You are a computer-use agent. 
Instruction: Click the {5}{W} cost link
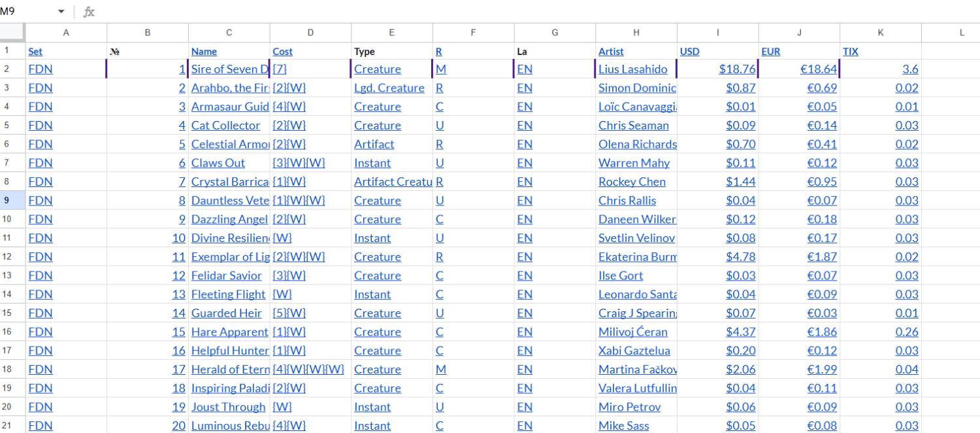click(289, 313)
